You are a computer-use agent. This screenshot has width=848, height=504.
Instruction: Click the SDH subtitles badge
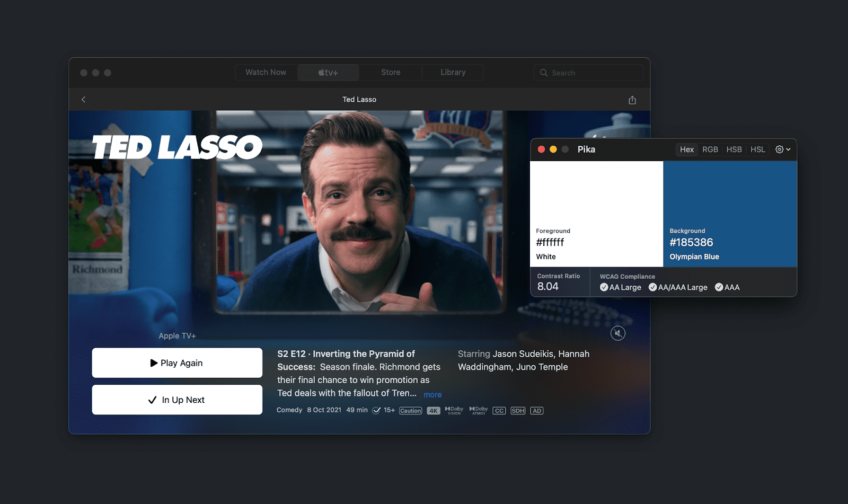click(x=518, y=410)
